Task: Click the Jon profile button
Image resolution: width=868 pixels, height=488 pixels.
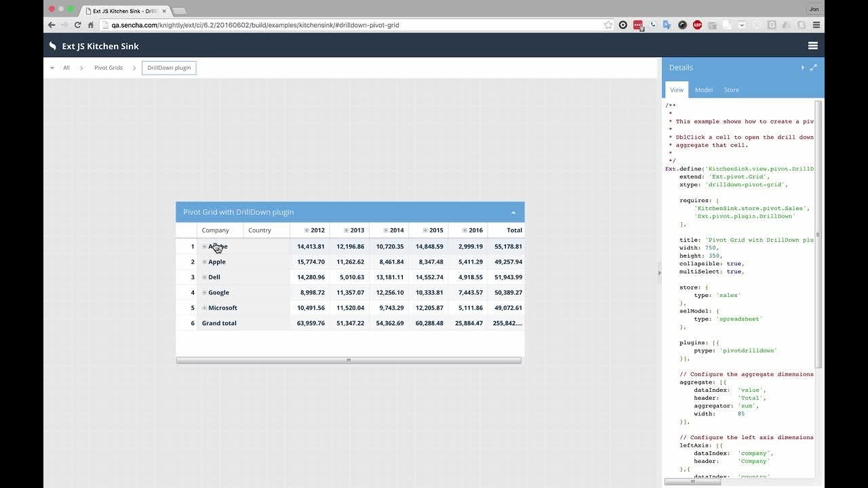Action: tap(814, 9)
